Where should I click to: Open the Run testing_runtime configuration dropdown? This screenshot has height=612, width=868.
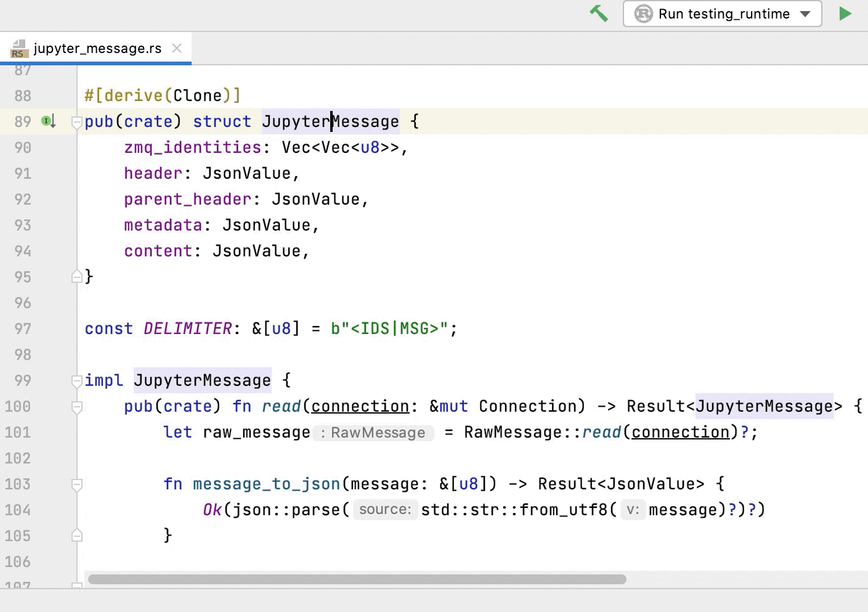coord(723,14)
